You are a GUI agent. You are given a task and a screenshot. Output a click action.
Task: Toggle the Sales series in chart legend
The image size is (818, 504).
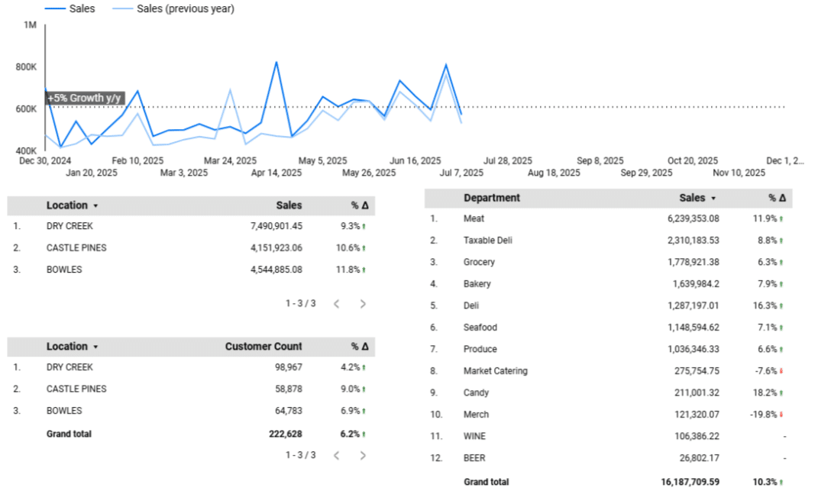tap(70, 9)
